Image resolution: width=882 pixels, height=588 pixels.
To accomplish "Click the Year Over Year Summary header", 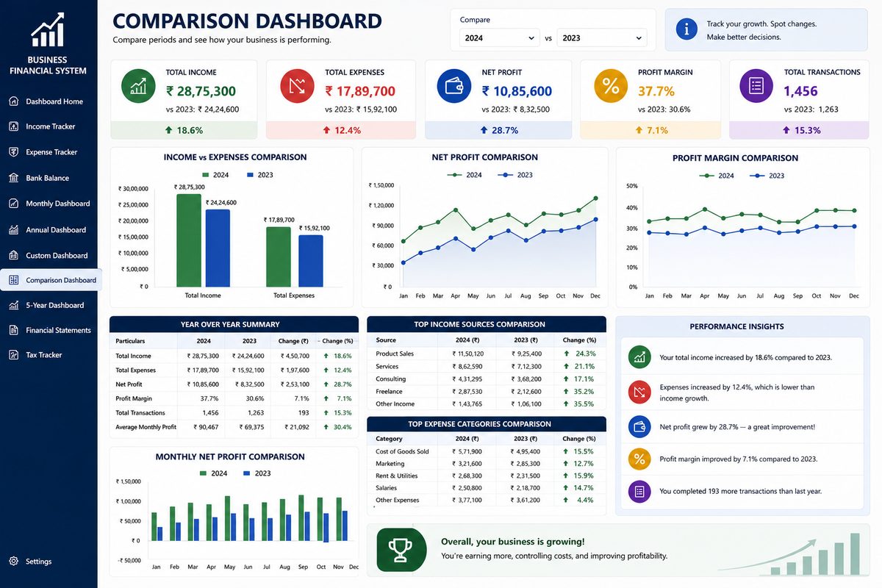I will [x=234, y=324].
